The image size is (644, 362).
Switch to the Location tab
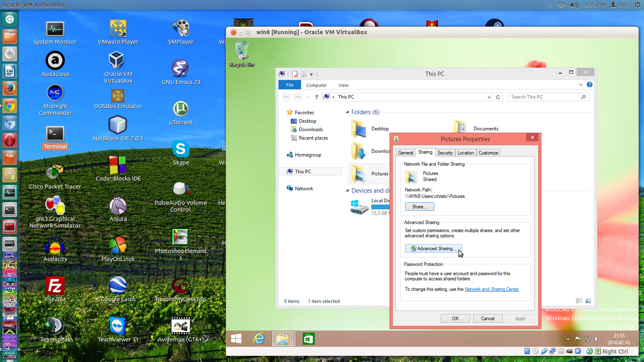point(466,153)
